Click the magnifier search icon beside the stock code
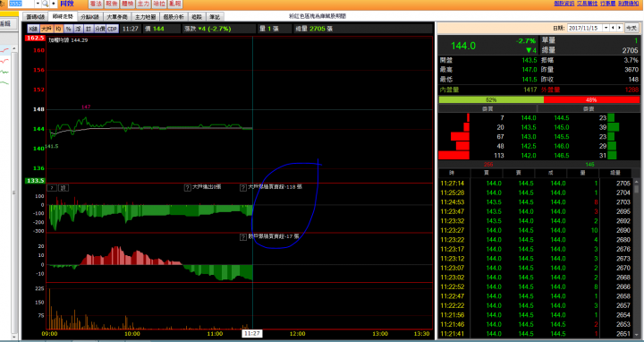Image resolution: width=644 pixels, height=342 pixels. coord(46,4)
